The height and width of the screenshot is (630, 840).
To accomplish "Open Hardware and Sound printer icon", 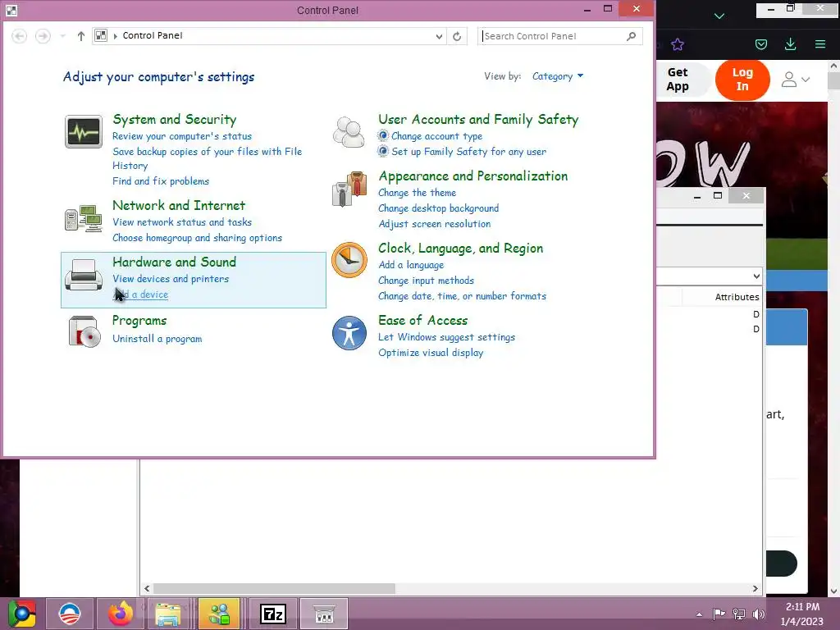I will [x=84, y=275].
